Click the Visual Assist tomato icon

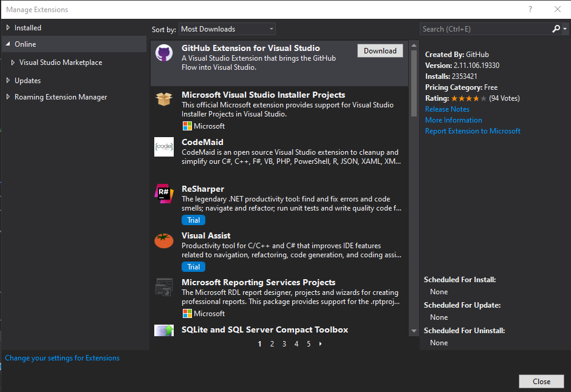164,240
